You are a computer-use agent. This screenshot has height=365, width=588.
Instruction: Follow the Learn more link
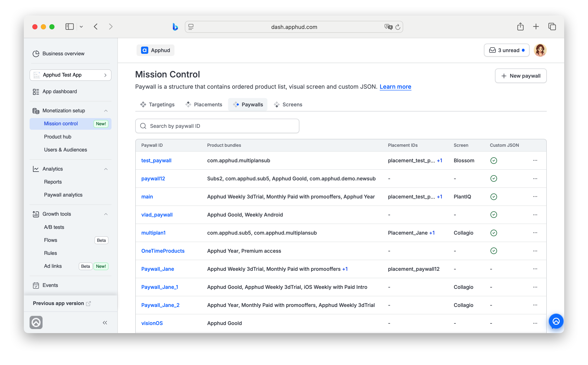[395, 87]
